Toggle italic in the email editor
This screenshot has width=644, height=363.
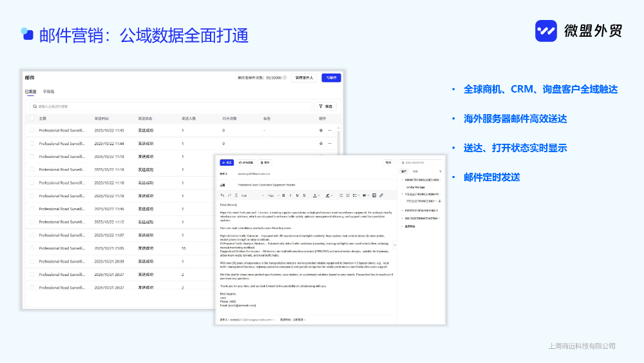pos(290,195)
